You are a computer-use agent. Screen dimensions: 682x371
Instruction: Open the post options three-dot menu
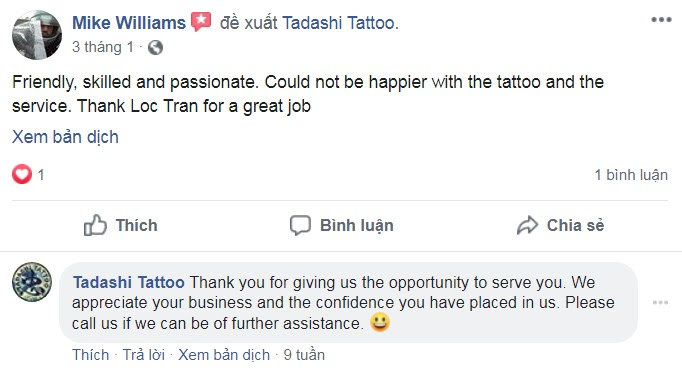click(661, 20)
